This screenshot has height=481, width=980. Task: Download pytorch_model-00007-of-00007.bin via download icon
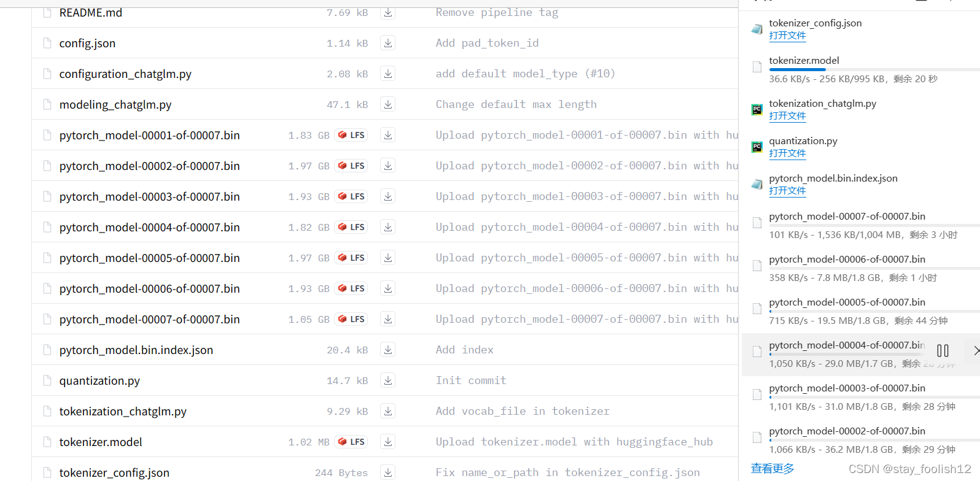[388, 319]
